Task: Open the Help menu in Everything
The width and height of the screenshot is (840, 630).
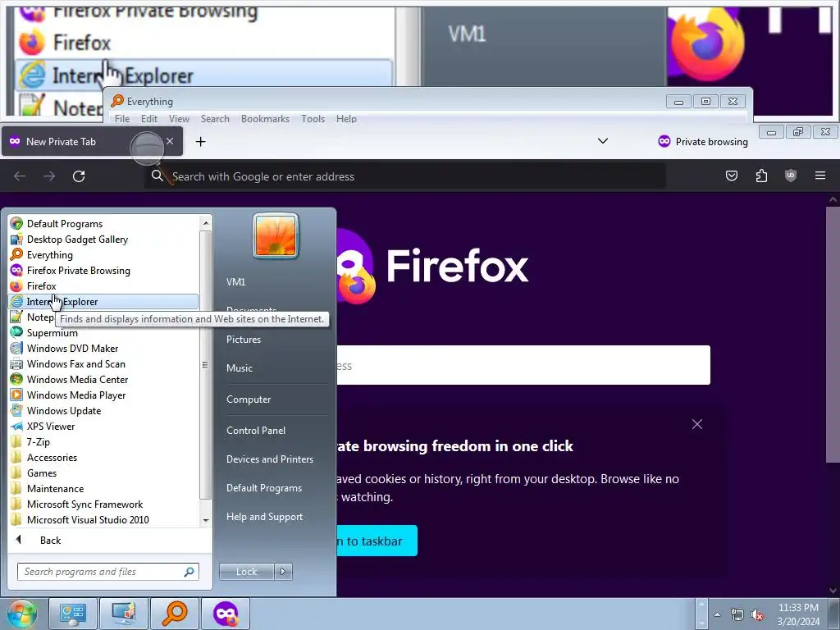Action: click(x=346, y=119)
